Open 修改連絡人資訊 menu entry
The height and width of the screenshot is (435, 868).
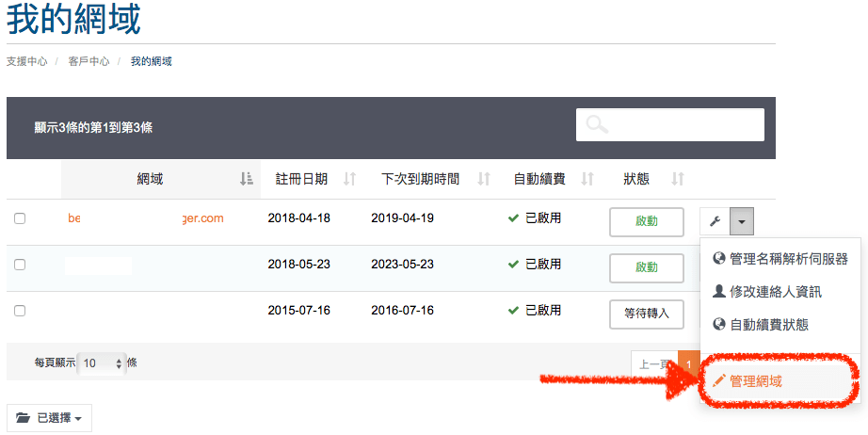(x=775, y=292)
